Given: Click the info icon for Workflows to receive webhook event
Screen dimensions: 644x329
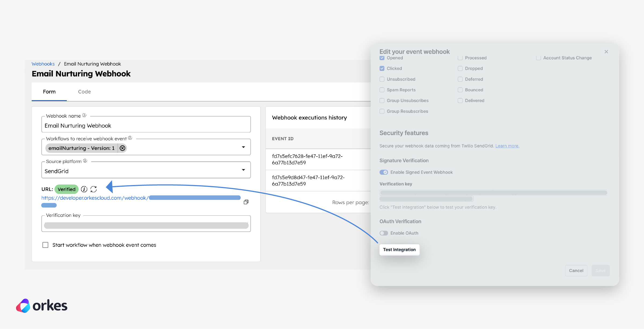Looking at the screenshot, I should coord(130,138).
